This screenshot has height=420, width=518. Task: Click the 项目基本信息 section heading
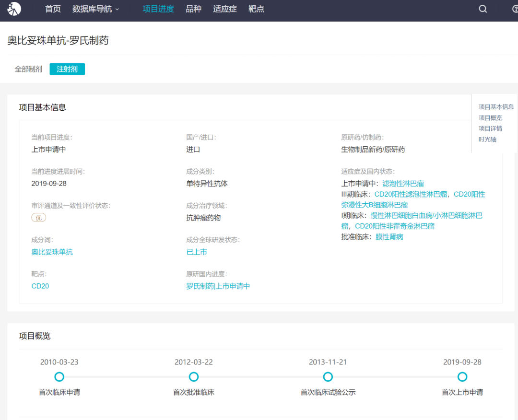coord(43,107)
